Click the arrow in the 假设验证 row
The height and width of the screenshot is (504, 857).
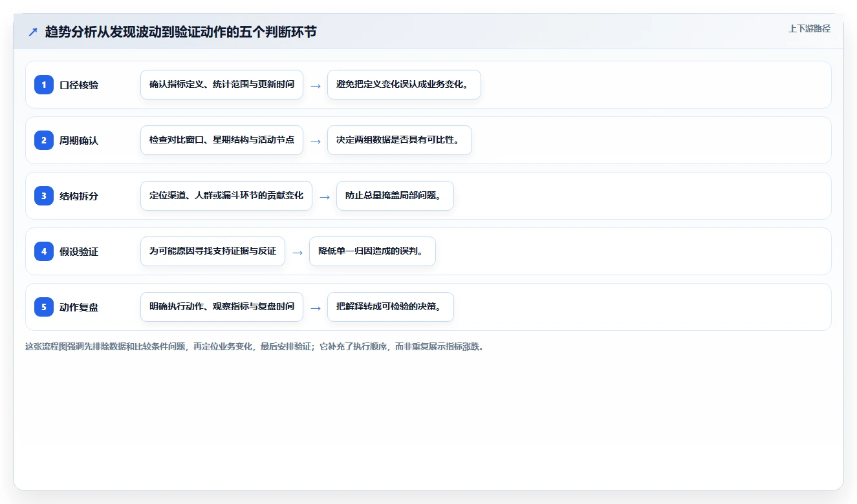point(298,252)
